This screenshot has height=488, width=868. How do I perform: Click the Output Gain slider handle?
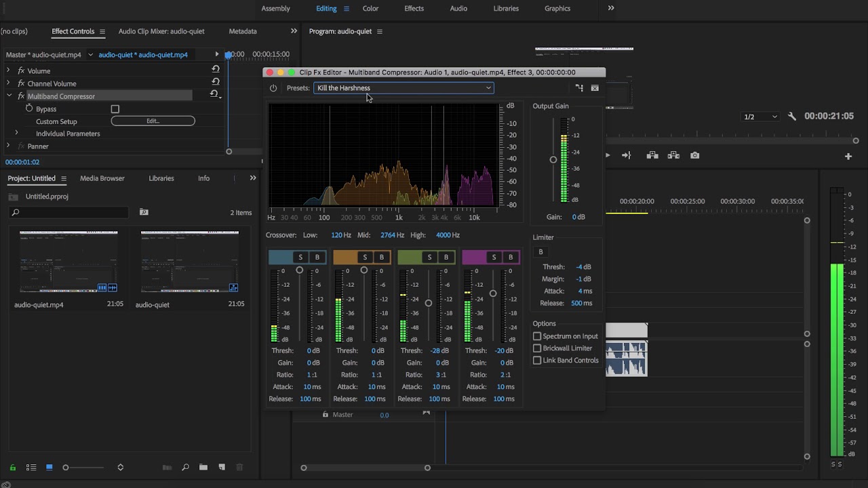point(553,160)
